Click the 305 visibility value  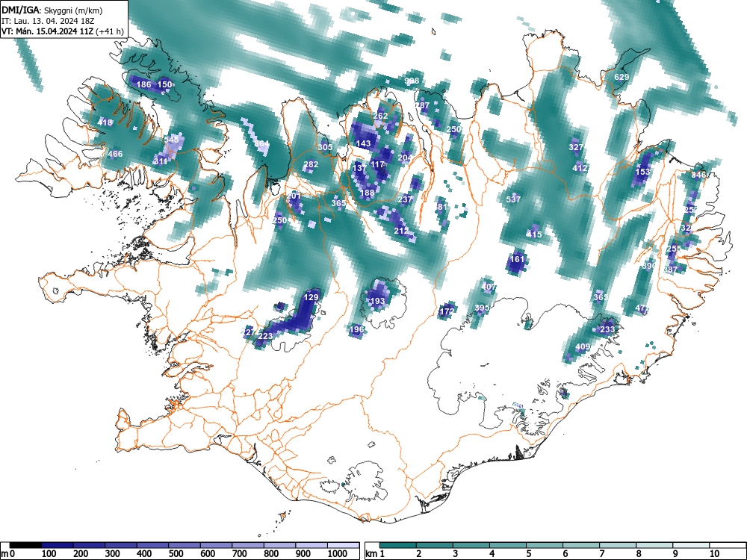326,146
